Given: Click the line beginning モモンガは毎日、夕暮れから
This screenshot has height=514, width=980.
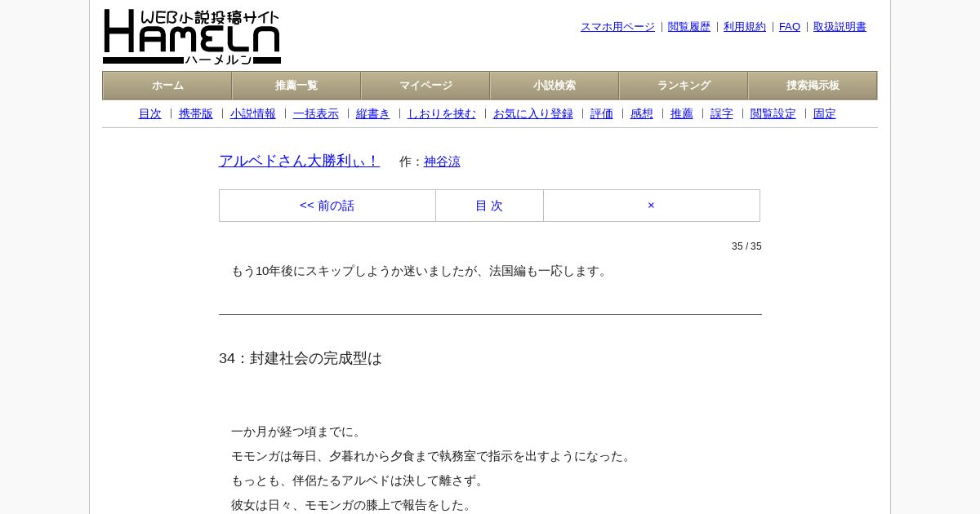Looking at the screenshot, I should (x=433, y=456).
